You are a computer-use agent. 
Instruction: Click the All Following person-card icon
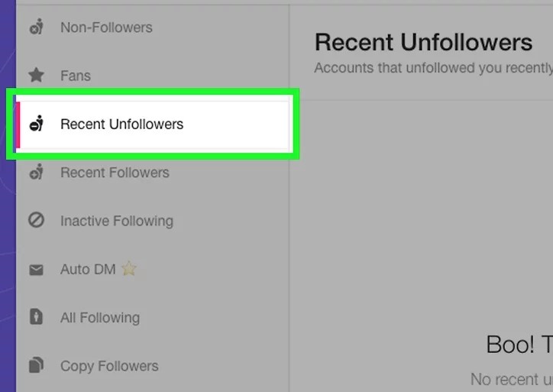tap(36, 317)
